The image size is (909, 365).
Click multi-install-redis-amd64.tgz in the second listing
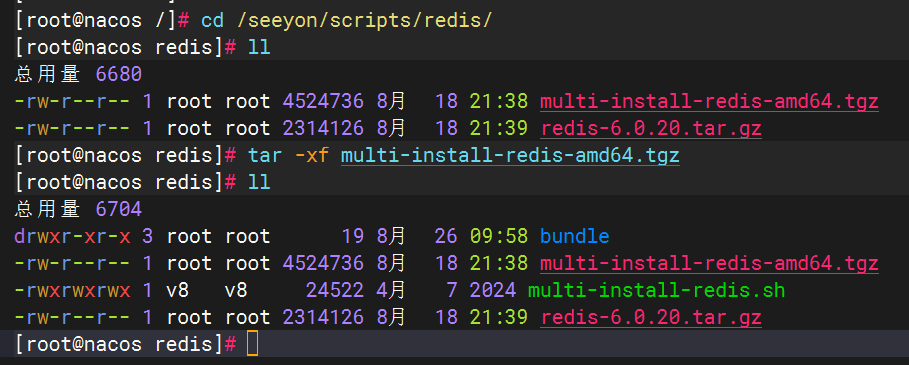click(709, 264)
